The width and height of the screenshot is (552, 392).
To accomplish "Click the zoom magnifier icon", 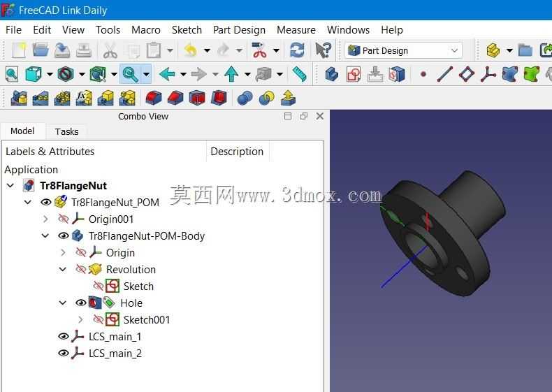I will pos(130,74).
